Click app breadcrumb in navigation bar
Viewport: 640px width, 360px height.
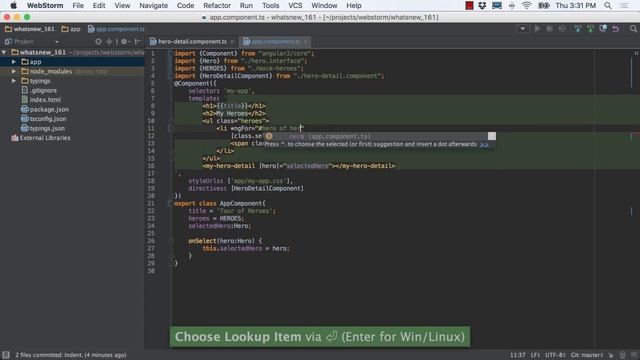[x=71, y=29]
